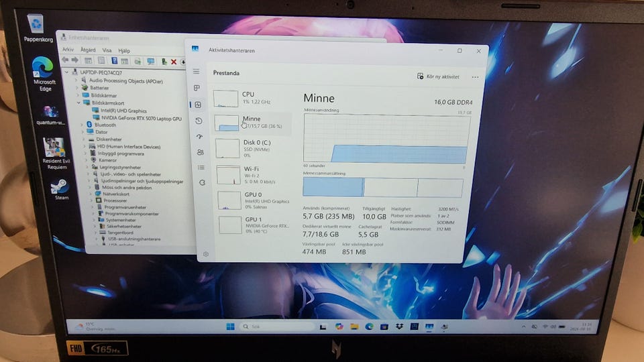Select the Wi-Fi performance entry

pos(254,174)
